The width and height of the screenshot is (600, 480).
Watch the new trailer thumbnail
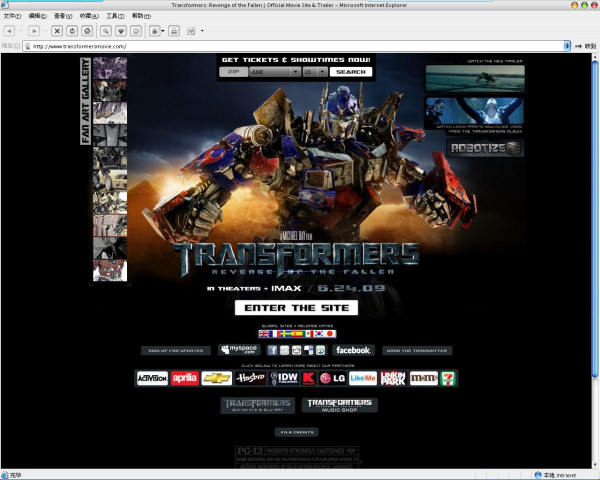474,79
